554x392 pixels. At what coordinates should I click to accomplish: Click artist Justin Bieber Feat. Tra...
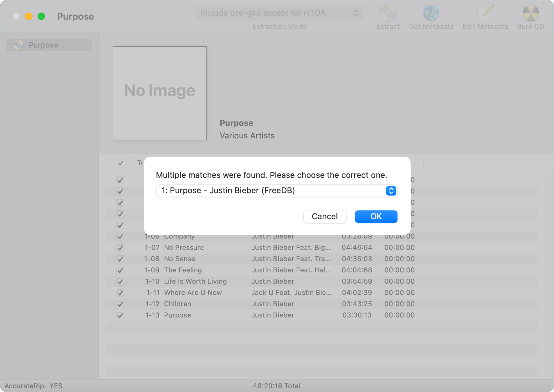[x=291, y=259]
